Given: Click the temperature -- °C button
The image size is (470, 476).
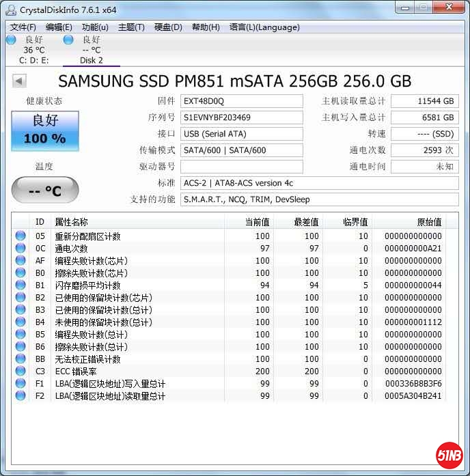Looking at the screenshot, I should tap(45, 191).
